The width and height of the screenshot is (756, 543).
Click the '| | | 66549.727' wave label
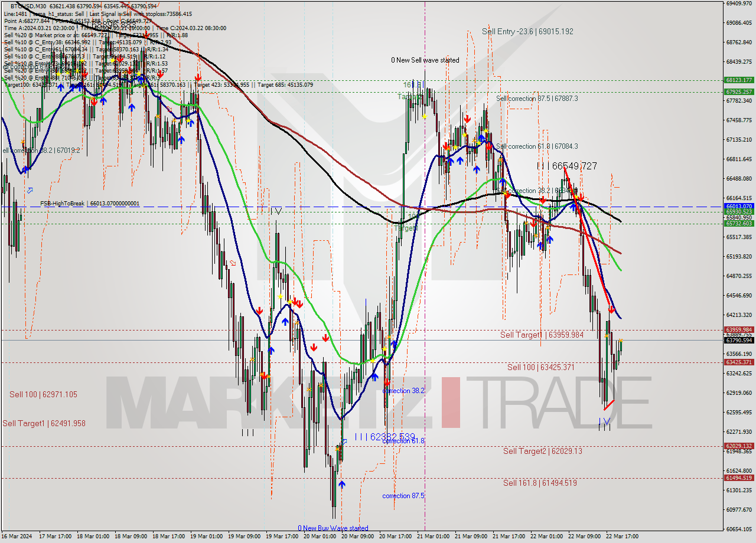(x=566, y=166)
